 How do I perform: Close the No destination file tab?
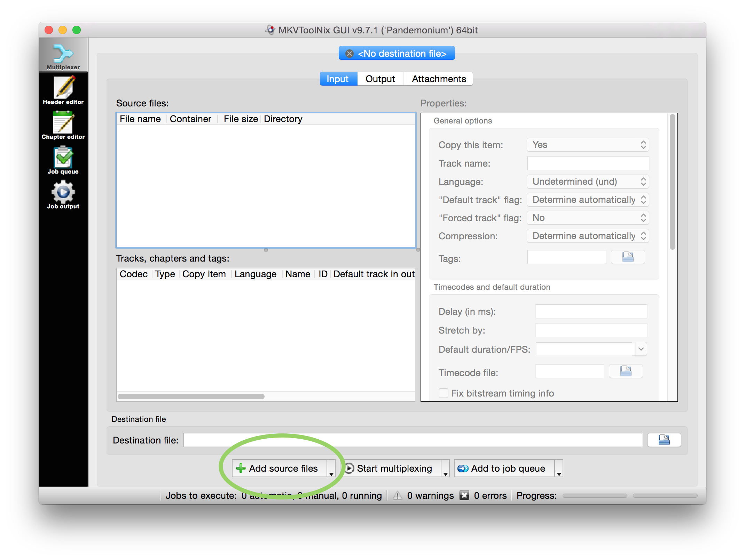pos(350,54)
